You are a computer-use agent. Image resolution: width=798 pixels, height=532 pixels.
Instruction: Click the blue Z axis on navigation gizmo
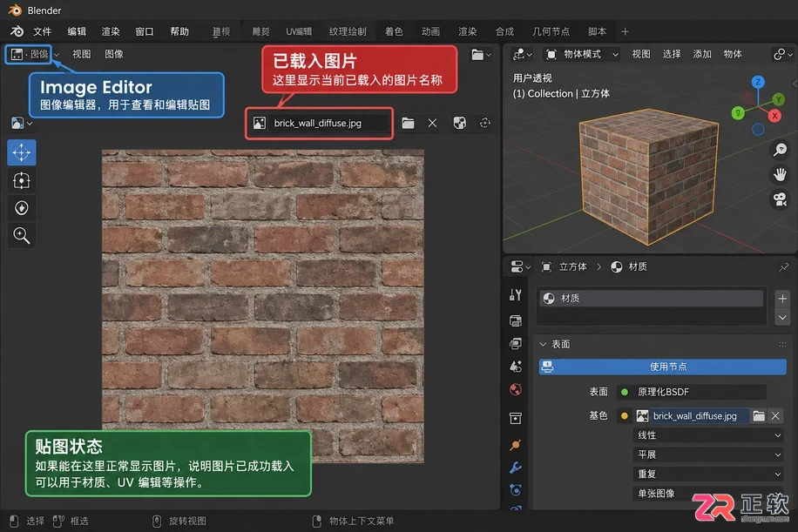(x=758, y=82)
